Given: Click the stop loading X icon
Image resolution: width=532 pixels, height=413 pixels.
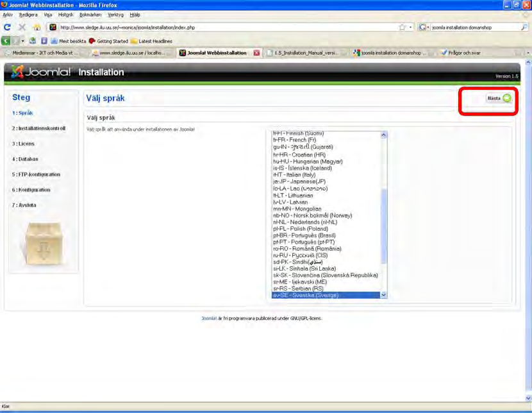Looking at the screenshot, I should click(22, 27).
